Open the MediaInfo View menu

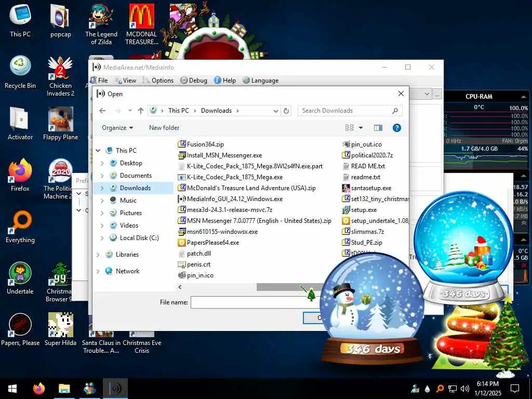coord(126,81)
